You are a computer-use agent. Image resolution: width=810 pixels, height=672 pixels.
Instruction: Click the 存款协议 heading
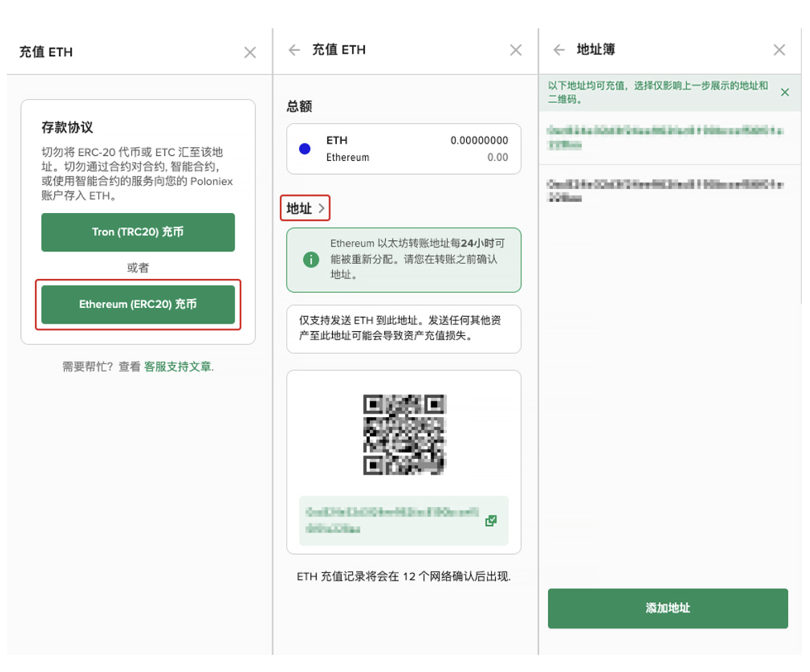tap(67, 128)
